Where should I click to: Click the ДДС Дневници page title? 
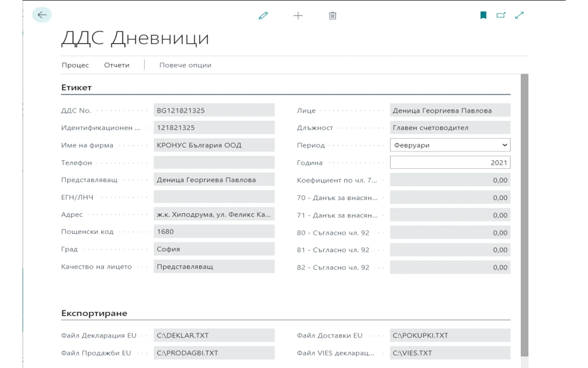coord(135,38)
